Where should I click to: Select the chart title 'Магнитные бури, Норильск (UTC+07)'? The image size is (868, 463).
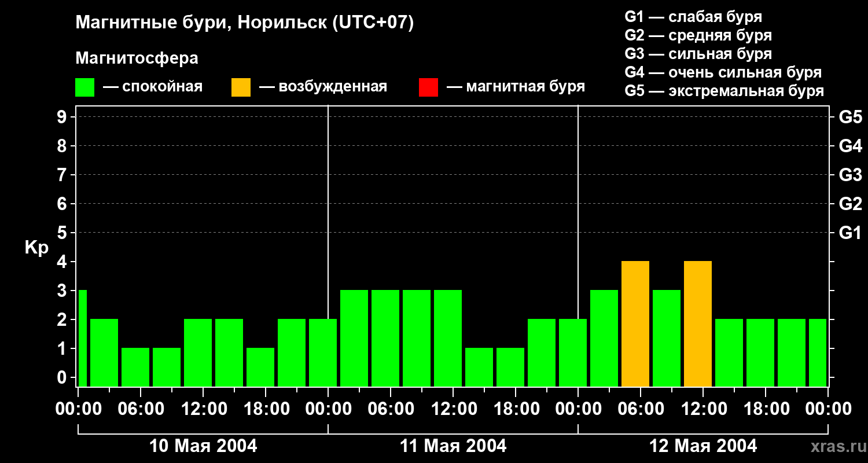(245, 23)
